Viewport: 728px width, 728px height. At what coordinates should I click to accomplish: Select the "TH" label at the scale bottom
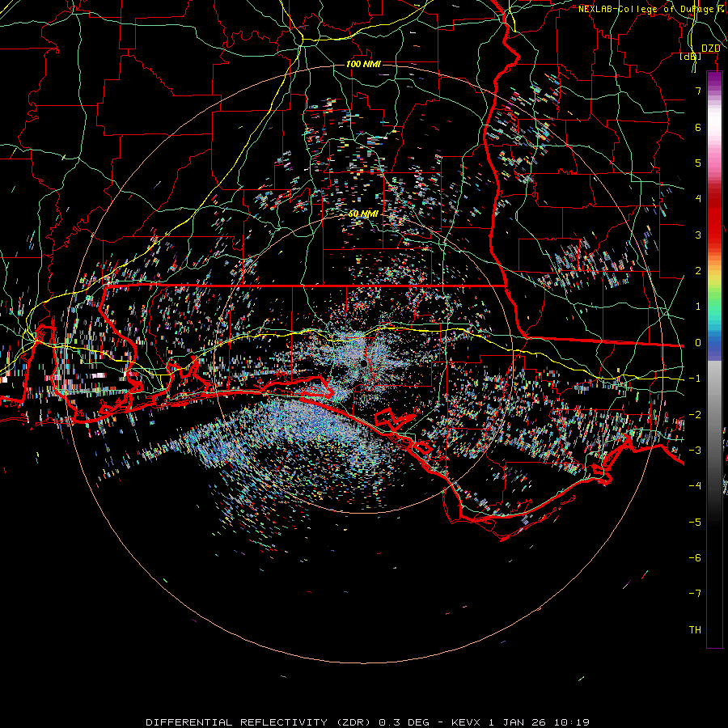coord(695,630)
